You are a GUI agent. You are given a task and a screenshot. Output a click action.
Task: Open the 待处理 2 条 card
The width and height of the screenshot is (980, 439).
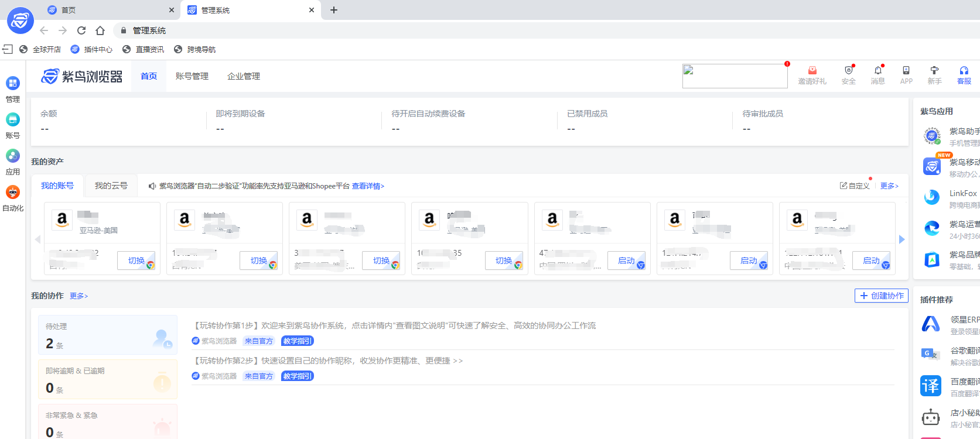coord(108,335)
